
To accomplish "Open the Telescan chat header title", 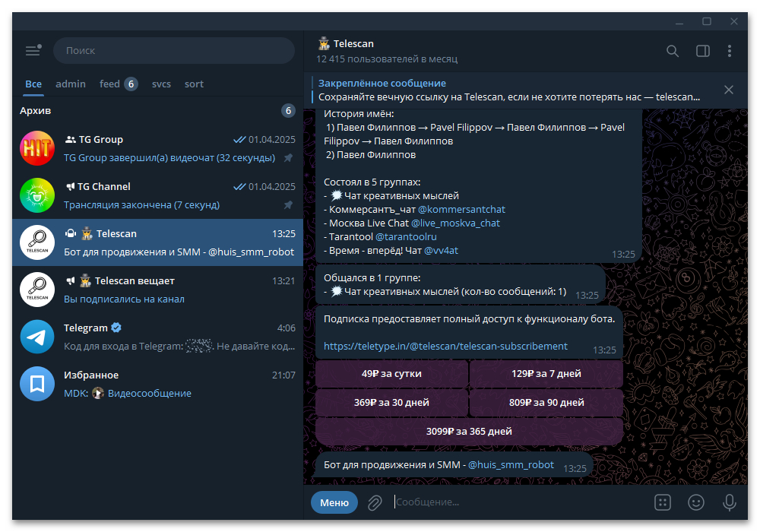I will [x=353, y=43].
